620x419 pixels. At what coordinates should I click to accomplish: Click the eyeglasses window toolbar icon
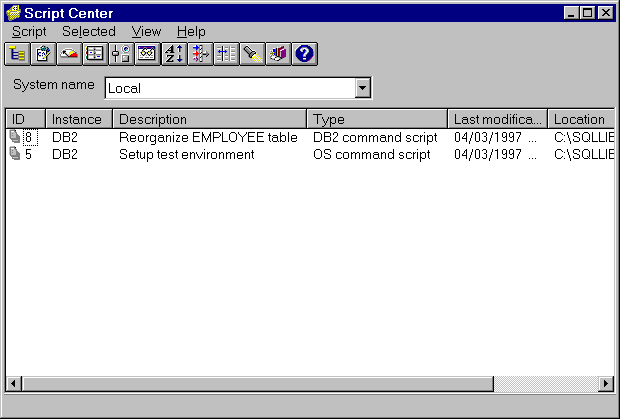147,54
